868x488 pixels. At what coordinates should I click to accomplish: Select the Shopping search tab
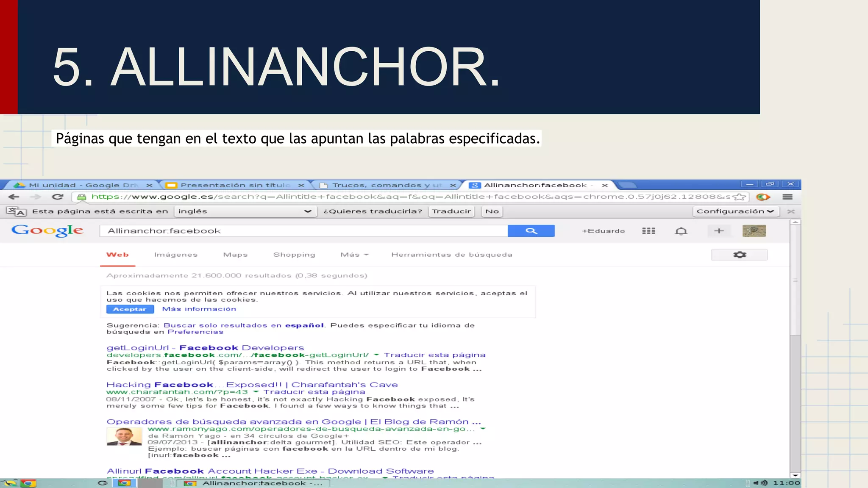(294, 255)
